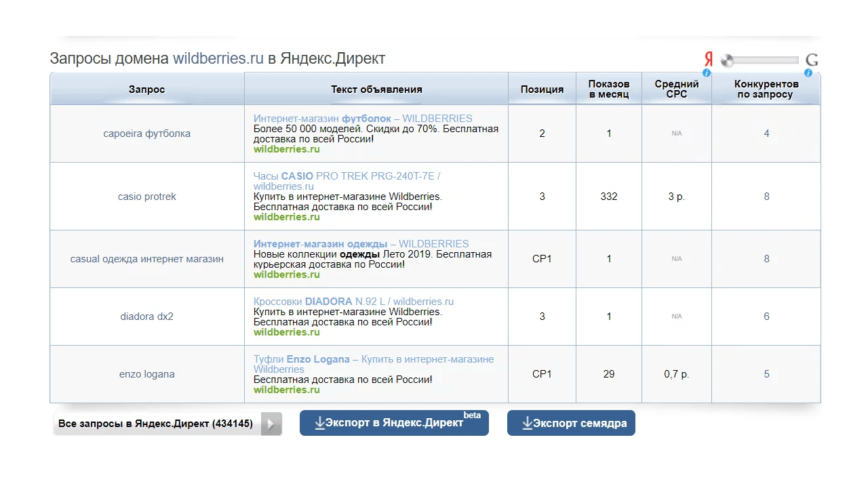Select N/A CPC cell in casual одежда row

(x=677, y=259)
